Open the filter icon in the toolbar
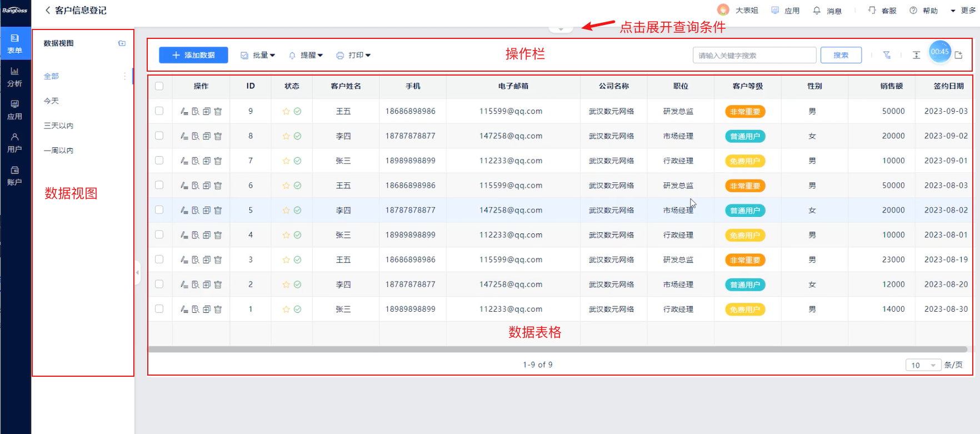Viewport: 980px width, 434px height. coord(887,55)
